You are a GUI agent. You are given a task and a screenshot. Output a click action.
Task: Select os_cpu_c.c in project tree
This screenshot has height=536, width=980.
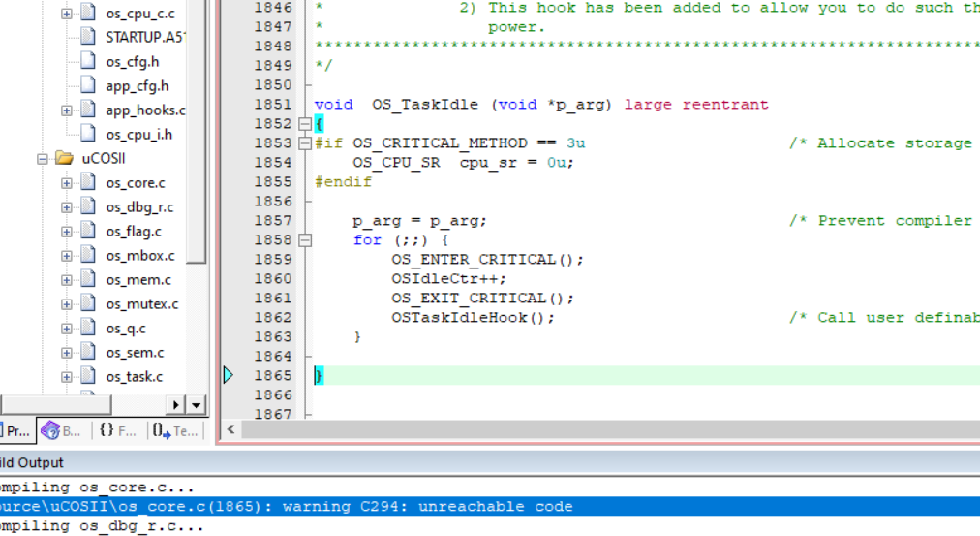[x=140, y=14]
